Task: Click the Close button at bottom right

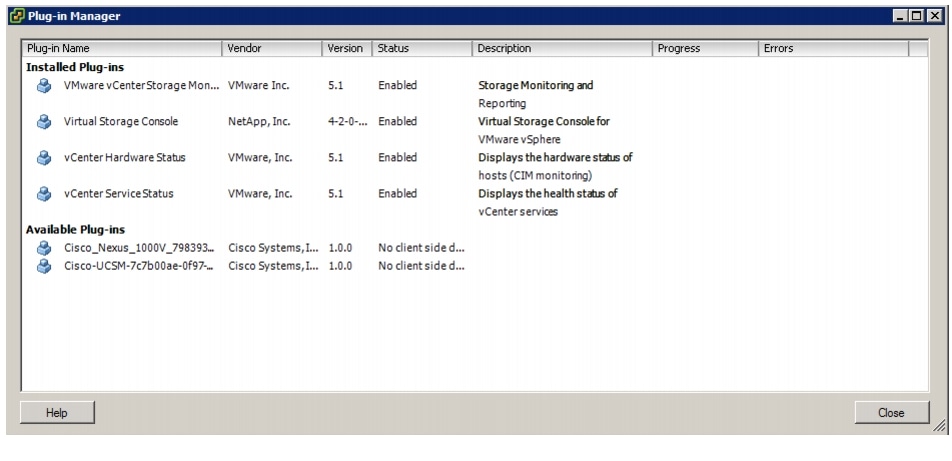Action: (891, 413)
